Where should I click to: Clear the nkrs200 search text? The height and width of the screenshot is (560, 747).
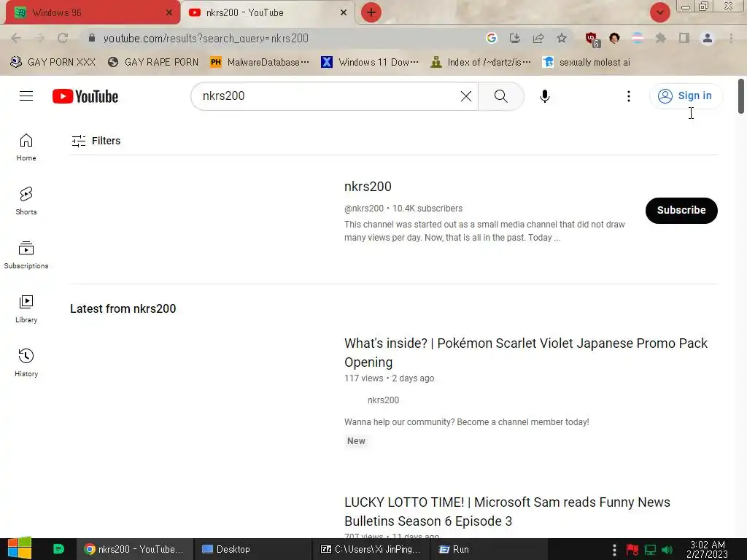(x=466, y=96)
